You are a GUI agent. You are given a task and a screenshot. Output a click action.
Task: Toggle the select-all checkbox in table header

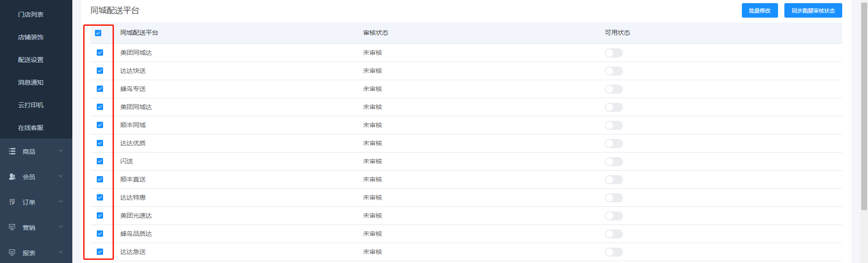pyautogui.click(x=98, y=33)
